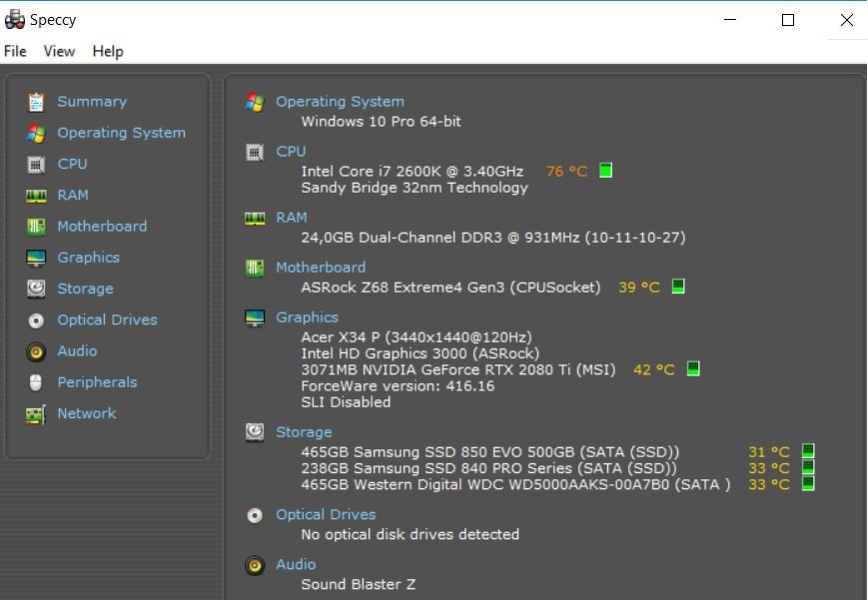Click the motherboard temperature gauge next to 39 °C

coord(678,287)
